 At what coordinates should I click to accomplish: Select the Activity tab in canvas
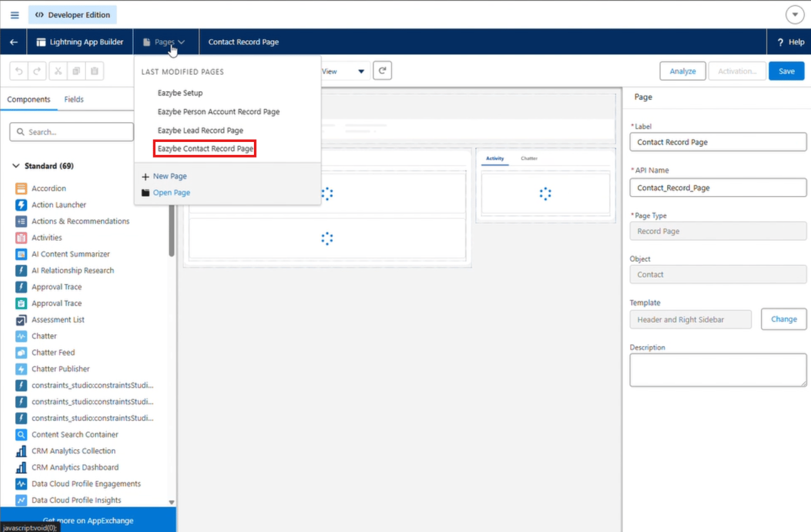tap(495, 158)
